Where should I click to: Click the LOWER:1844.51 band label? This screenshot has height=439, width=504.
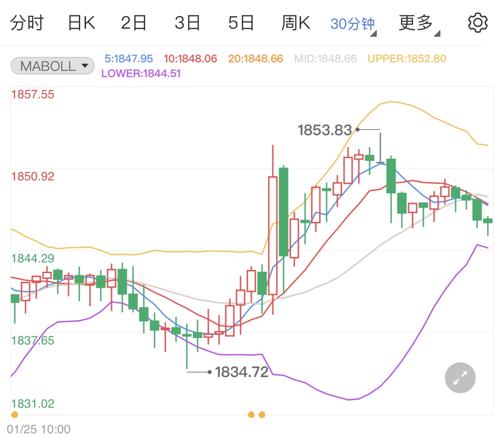coord(141,74)
